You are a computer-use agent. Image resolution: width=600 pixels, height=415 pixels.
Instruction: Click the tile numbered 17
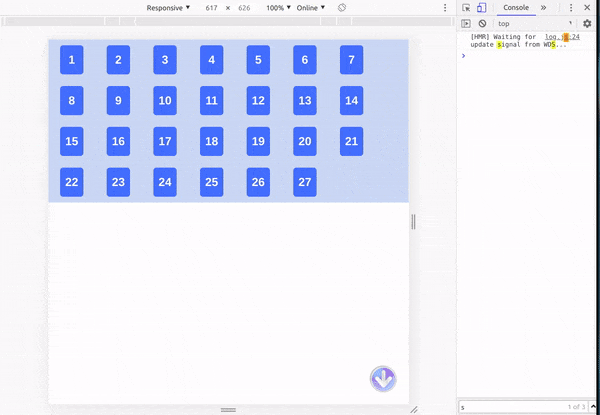(165, 142)
